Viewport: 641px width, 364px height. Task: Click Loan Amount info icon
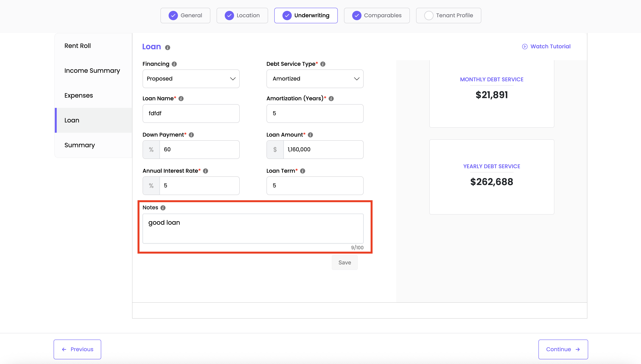coord(310,135)
